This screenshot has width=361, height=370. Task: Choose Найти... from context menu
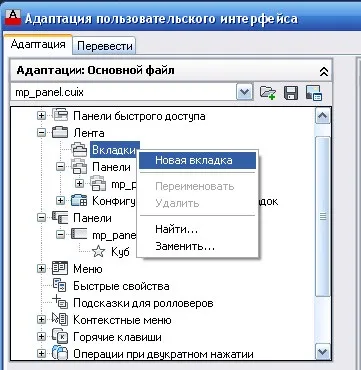(197, 229)
